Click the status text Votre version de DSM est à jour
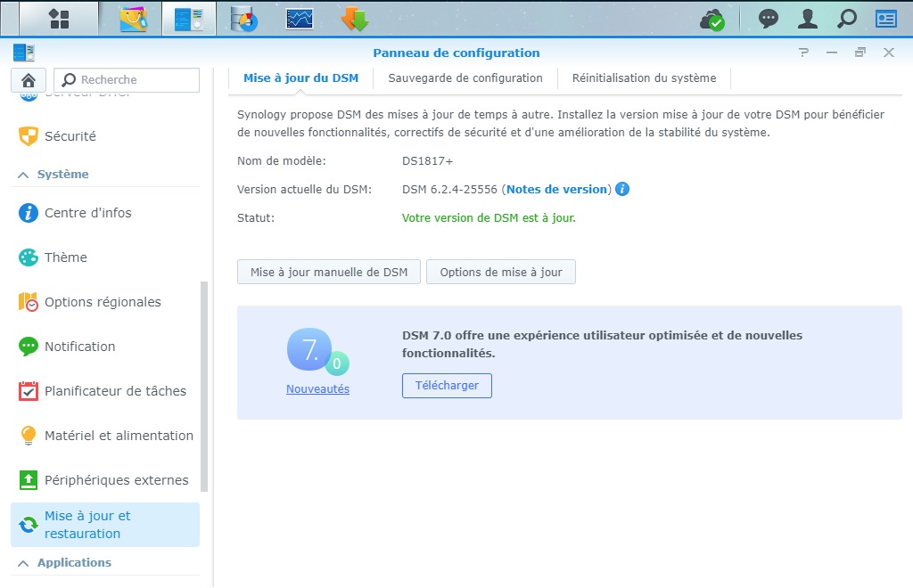 pos(489,218)
